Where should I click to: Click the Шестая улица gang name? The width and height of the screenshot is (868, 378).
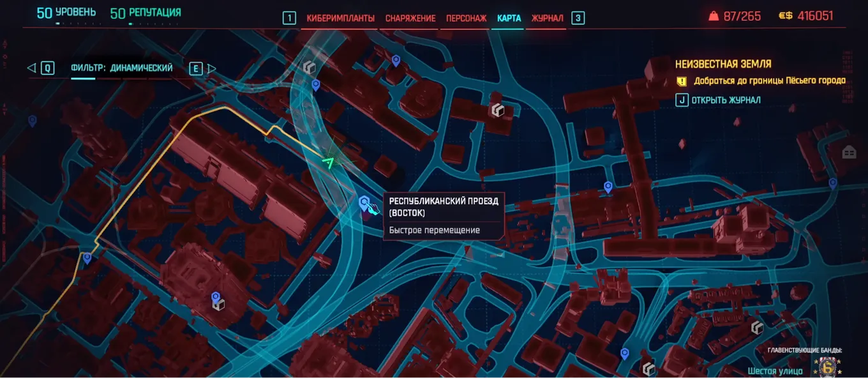coord(776,370)
